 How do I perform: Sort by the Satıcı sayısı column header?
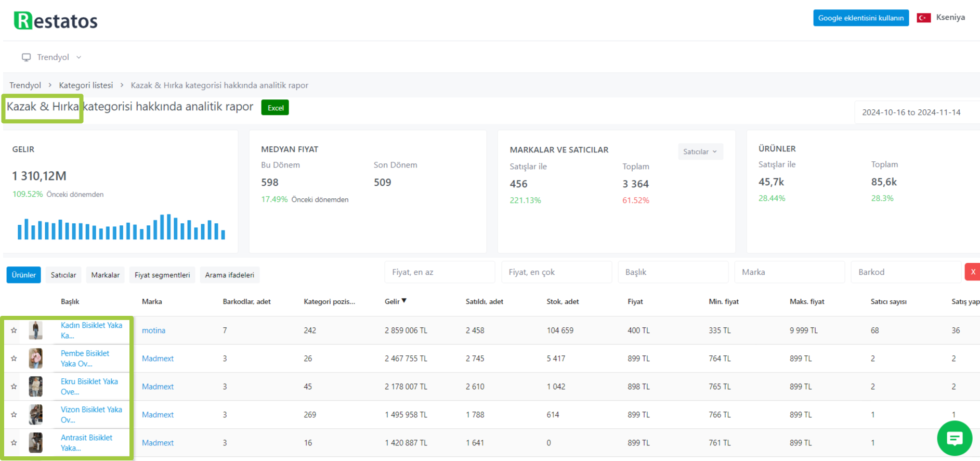tap(888, 301)
